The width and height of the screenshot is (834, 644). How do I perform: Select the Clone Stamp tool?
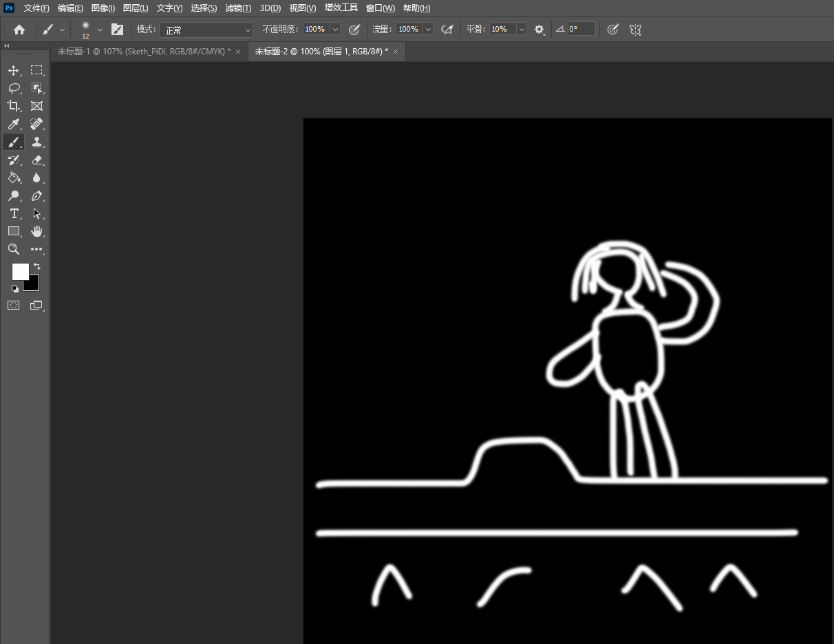(36, 142)
